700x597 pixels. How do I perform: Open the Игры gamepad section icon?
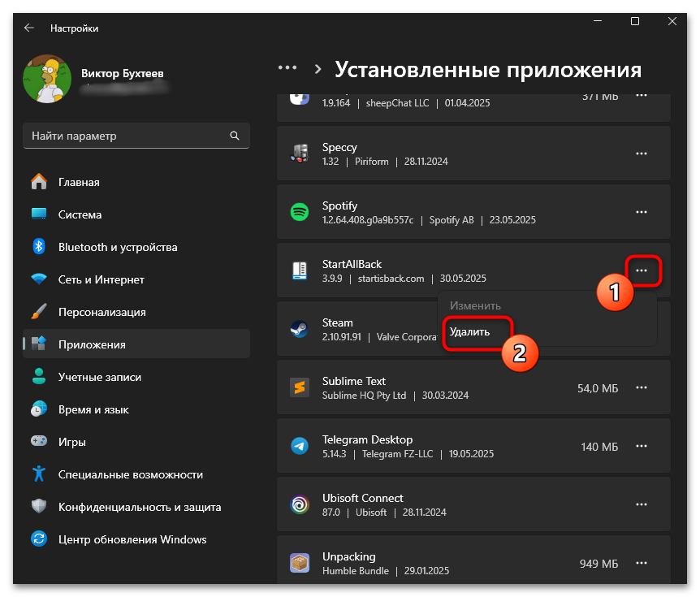tap(38, 442)
